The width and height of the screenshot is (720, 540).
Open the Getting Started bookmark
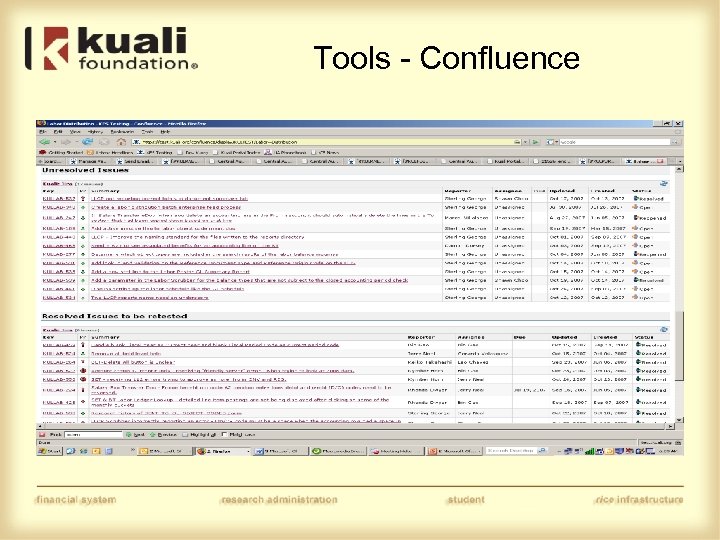[x=61, y=152]
